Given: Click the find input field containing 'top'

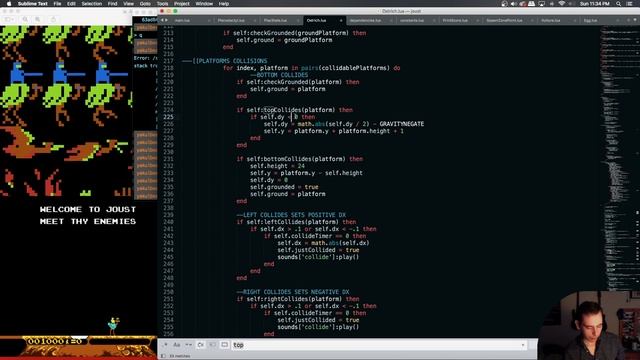Looking at the screenshot, I should 379,345.
